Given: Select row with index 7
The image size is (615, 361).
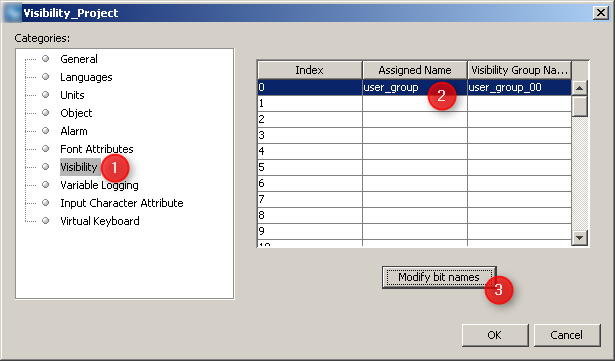Looking at the screenshot, I should point(415,200).
